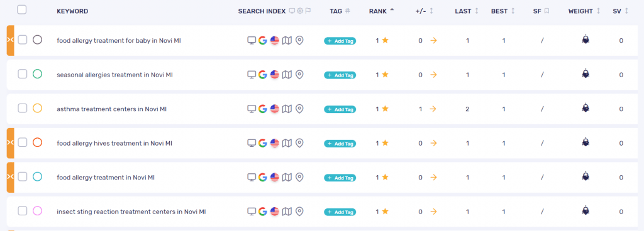The width and height of the screenshot is (644, 231).
Task: Click Google icon in 'seasonal allergies treatment' row
Action: (263, 75)
